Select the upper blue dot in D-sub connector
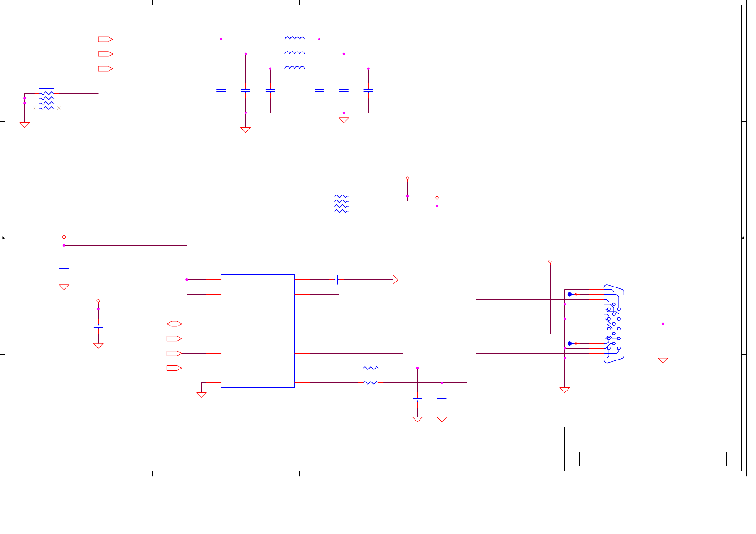Viewport: 756px width, 534px height. tap(570, 295)
